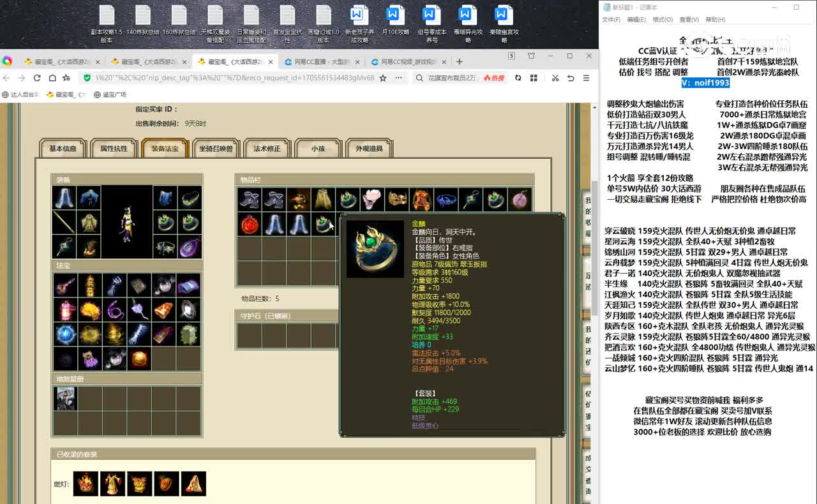Select the red orb item in 物品栏

point(250,224)
